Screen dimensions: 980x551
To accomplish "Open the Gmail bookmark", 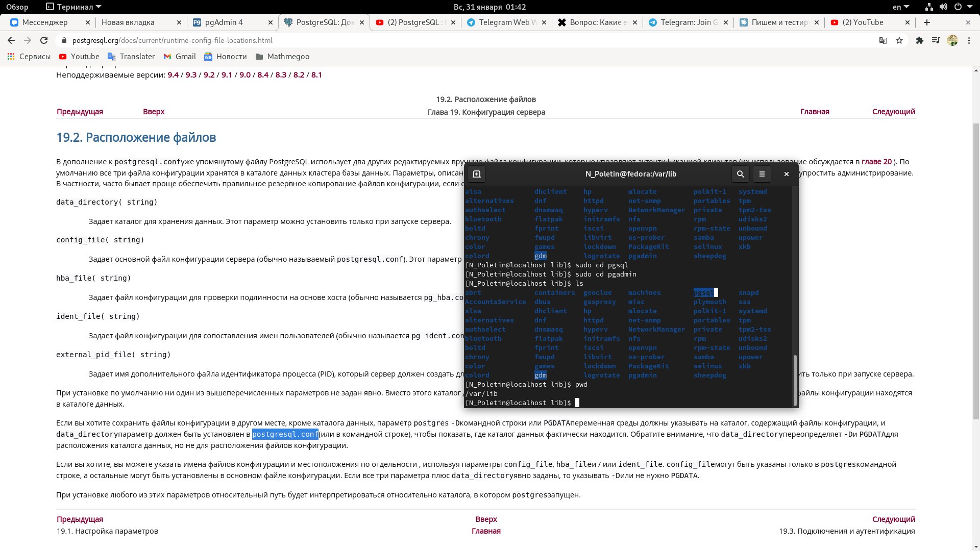I will (x=180, y=57).
